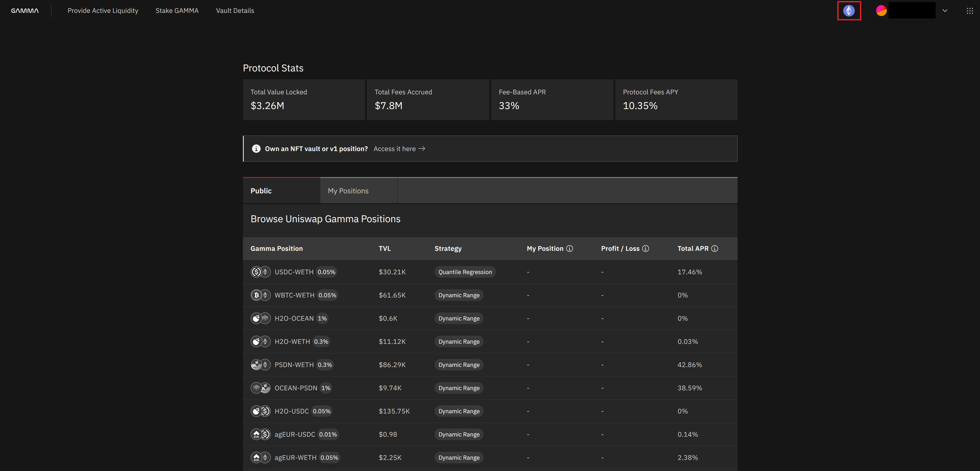Switch to the My Positions tab
Image resolution: width=980 pixels, height=471 pixels.
pyautogui.click(x=359, y=191)
